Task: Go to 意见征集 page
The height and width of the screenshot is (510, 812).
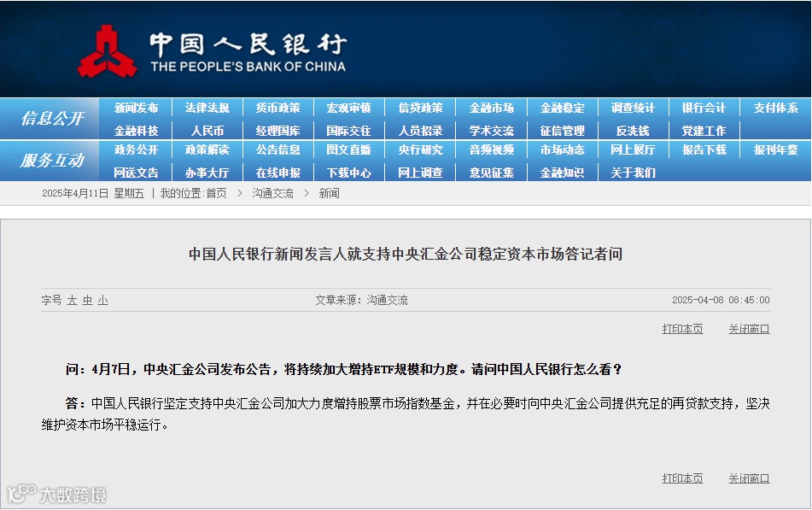Action: point(492,173)
